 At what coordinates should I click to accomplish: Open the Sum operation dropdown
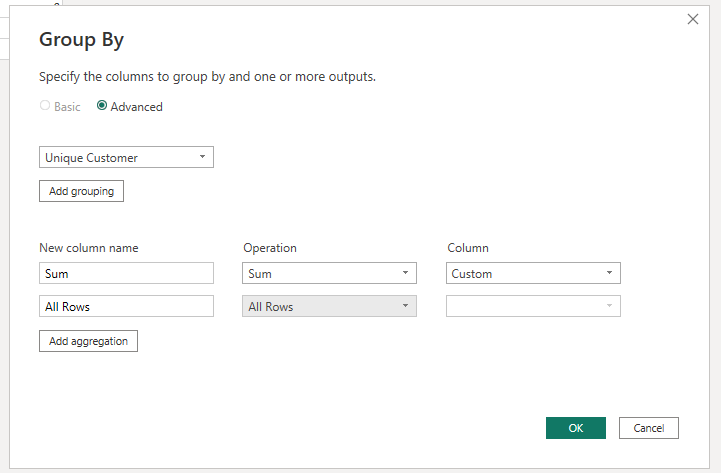click(x=329, y=274)
